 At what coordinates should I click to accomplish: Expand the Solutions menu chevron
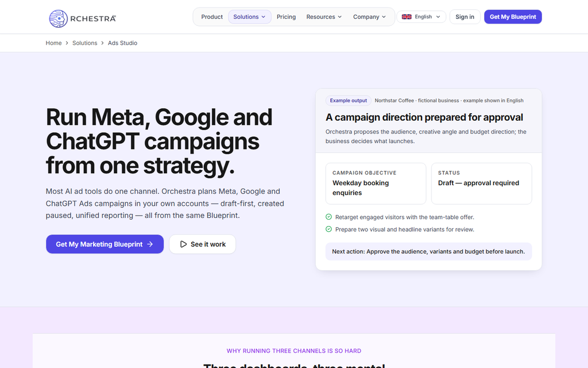pyautogui.click(x=263, y=17)
